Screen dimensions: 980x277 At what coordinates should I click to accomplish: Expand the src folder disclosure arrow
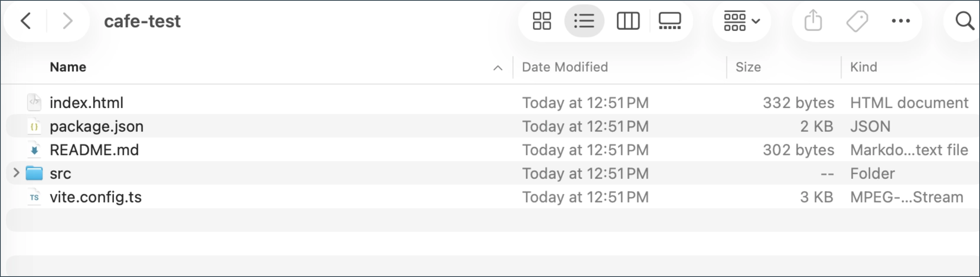[x=16, y=173]
